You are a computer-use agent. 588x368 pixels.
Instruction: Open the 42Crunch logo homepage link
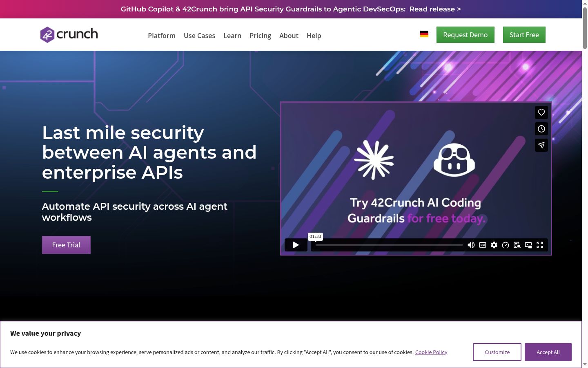[x=69, y=35]
